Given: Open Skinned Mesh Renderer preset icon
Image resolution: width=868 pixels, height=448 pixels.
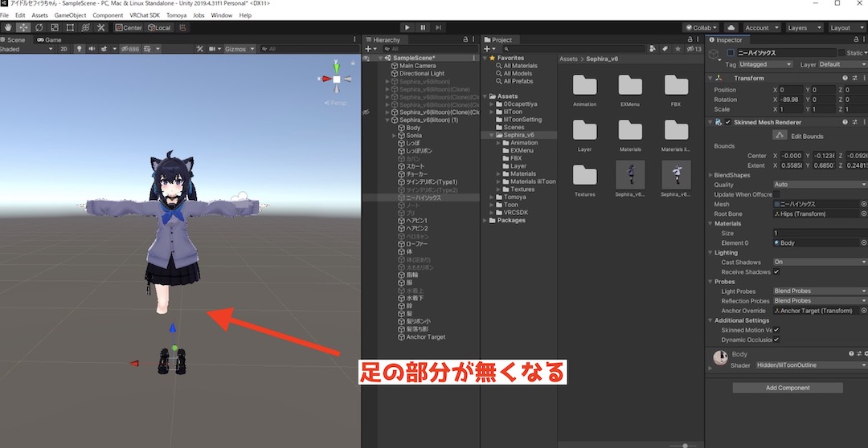Looking at the screenshot, I should tap(854, 122).
